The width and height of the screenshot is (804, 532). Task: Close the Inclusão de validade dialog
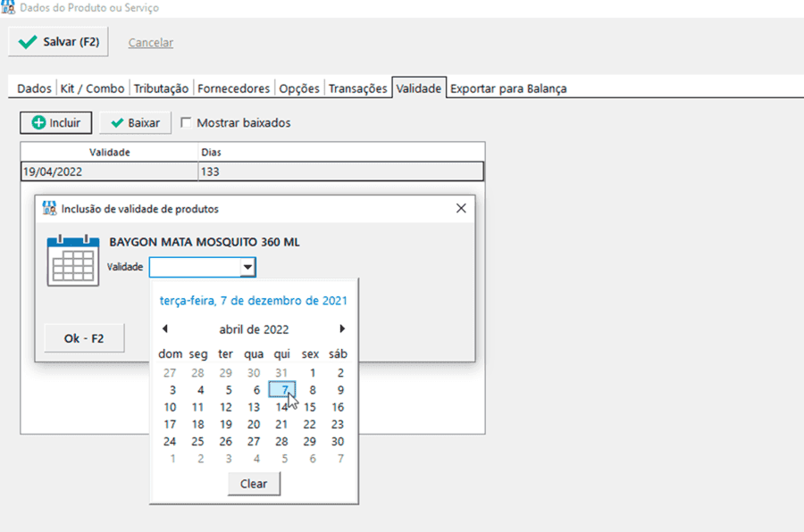tap(461, 208)
